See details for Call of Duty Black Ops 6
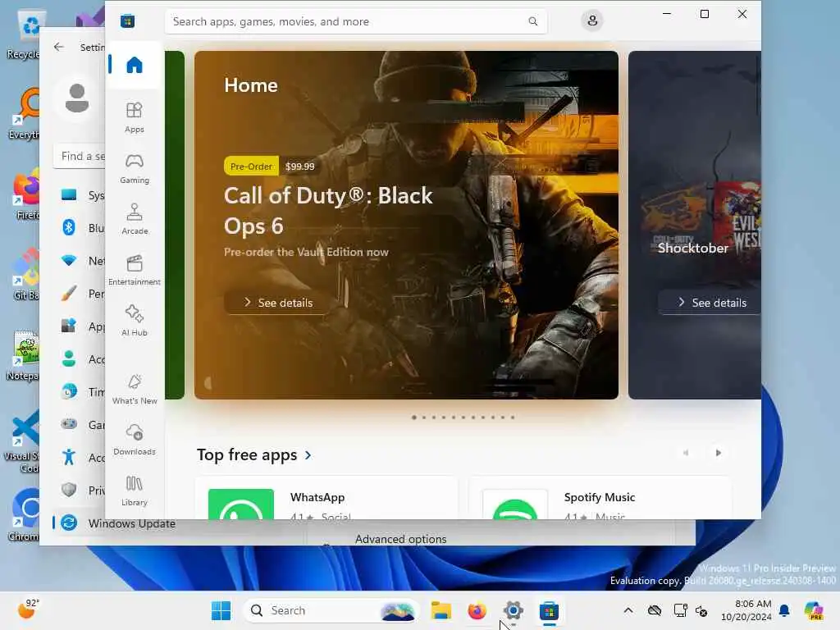Screen dimensions: 840x630 tap(277, 303)
